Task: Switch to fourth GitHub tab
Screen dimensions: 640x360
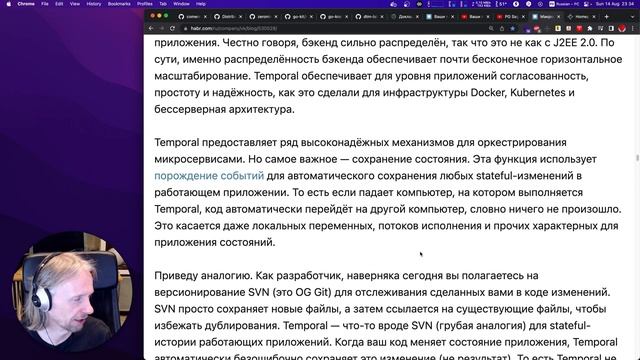Action: click(x=298, y=16)
